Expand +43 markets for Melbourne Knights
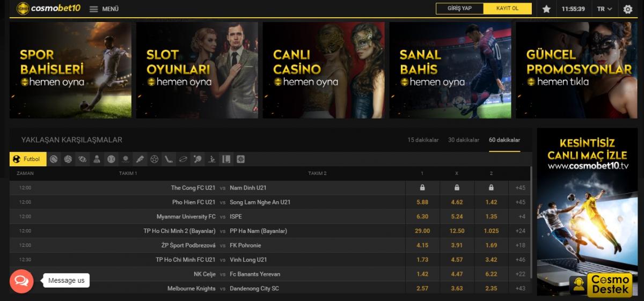 519,289
